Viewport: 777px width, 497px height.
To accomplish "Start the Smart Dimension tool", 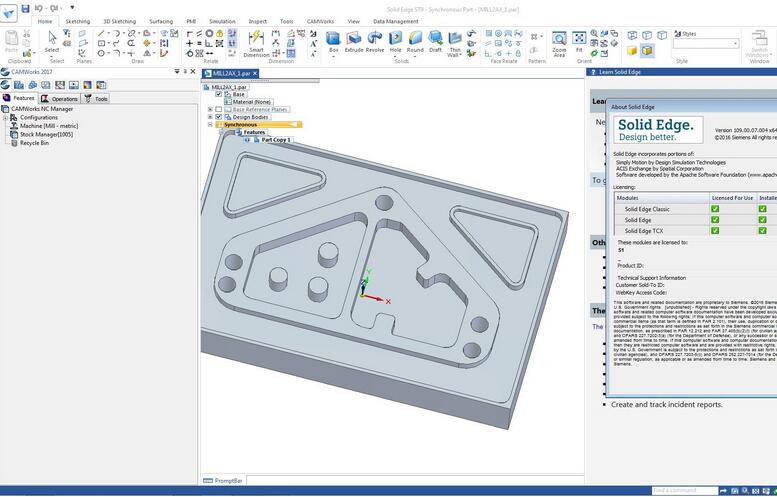I will click(256, 44).
